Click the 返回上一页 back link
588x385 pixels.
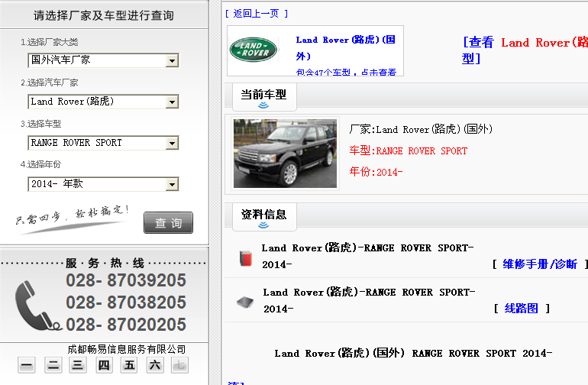(256, 14)
